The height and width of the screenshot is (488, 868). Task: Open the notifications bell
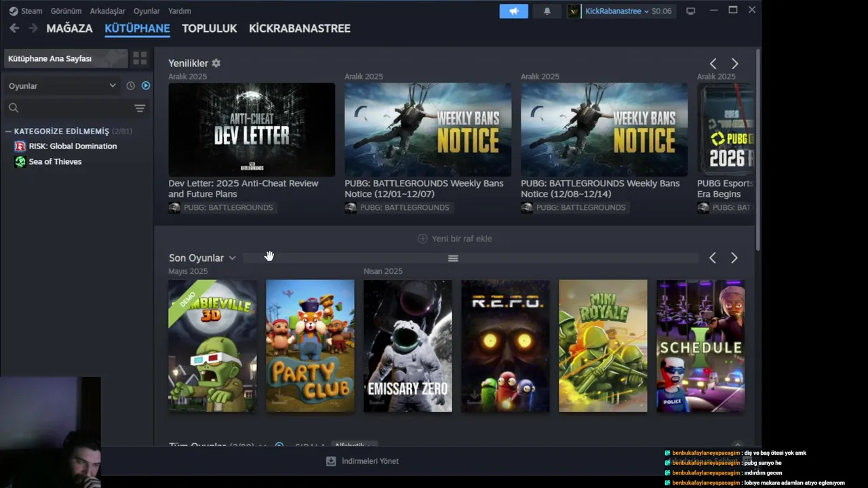[x=547, y=11]
